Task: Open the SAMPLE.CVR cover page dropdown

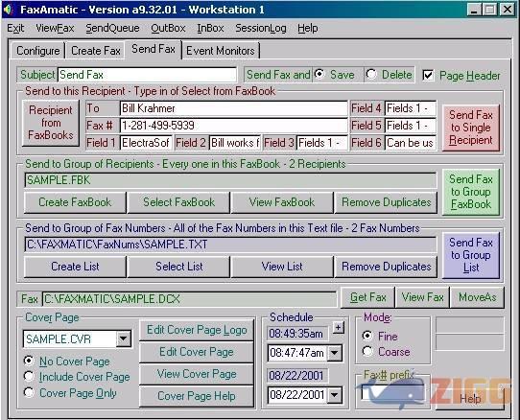Action: pos(124,338)
